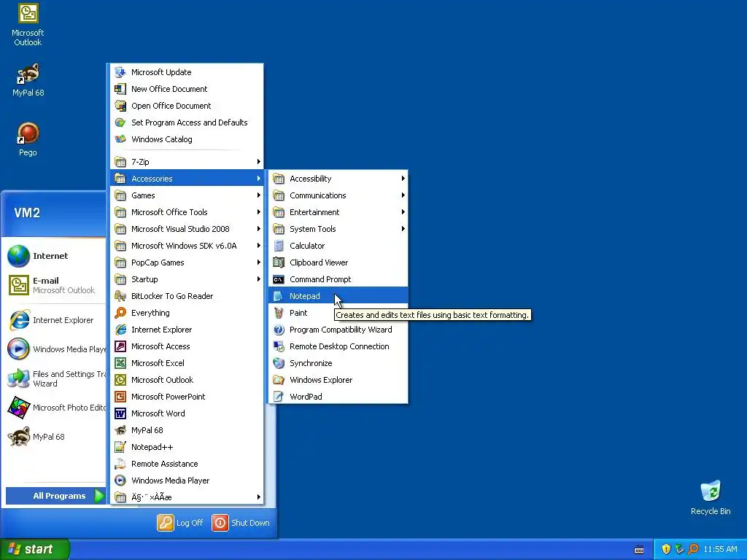Expand the garbled-name folder at the list bottom
Screen dimensions: 747x560
pos(187,497)
